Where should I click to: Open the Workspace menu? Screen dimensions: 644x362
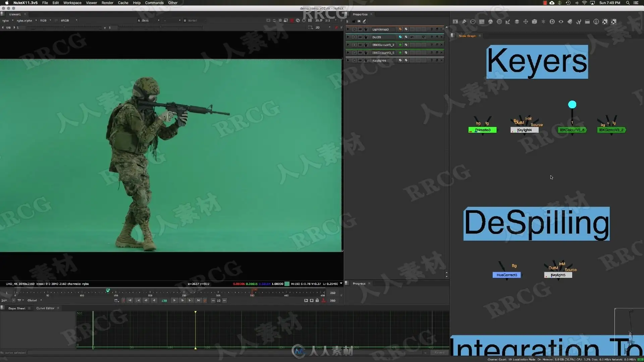point(72,3)
